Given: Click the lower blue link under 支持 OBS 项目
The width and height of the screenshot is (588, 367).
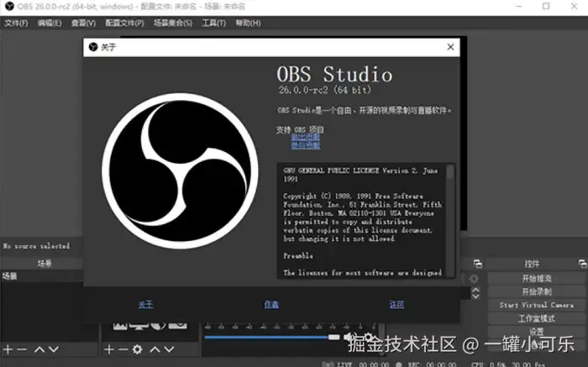Looking at the screenshot, I should click(x=306, y=145).
